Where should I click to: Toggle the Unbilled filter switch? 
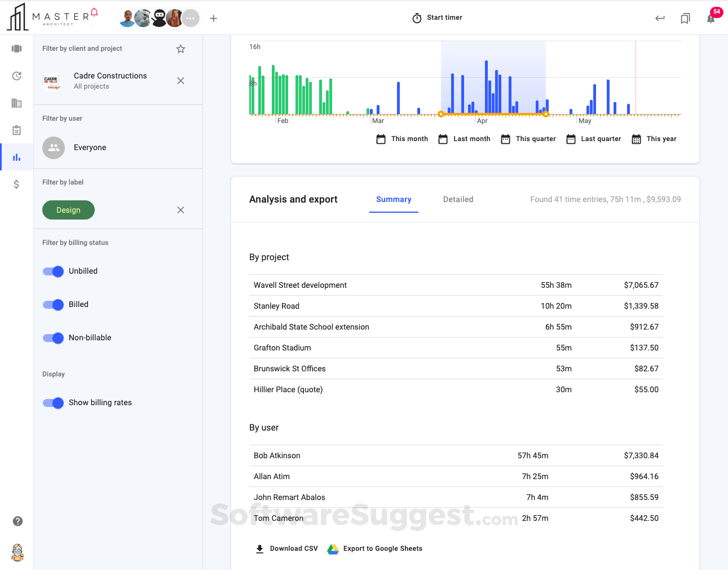point(54,271)
